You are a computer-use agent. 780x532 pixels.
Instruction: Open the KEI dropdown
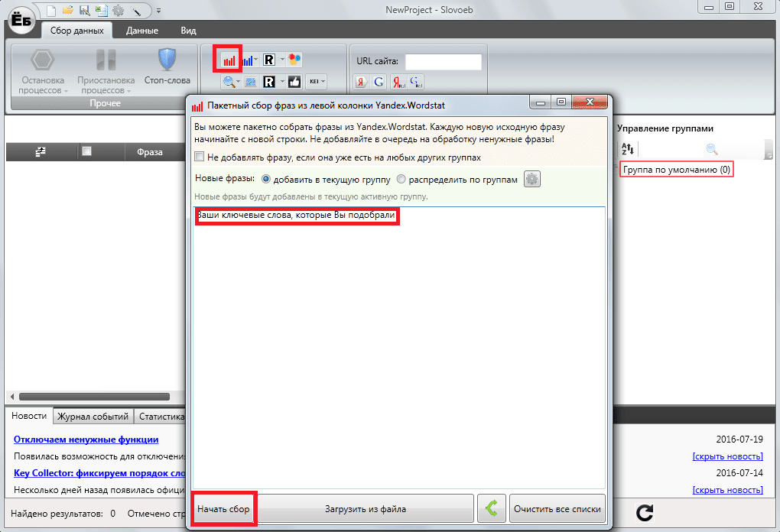[317, 82]
